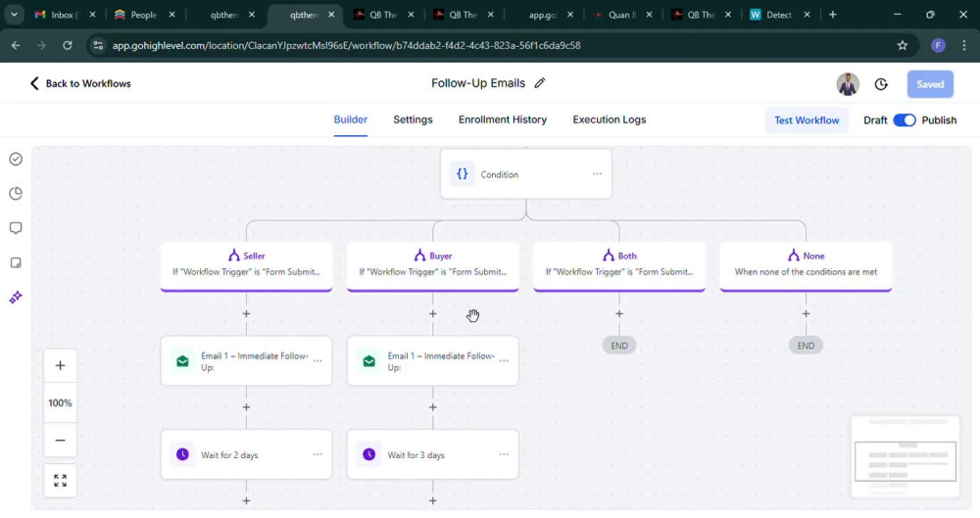Click the 100% zoom level indicator

click(60, 403)
